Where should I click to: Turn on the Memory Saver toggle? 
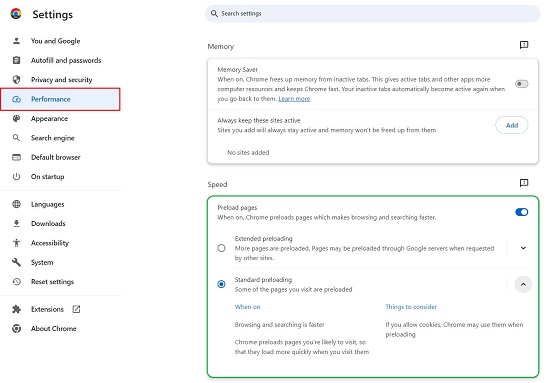pyautogui.click(x=522, y=84)
